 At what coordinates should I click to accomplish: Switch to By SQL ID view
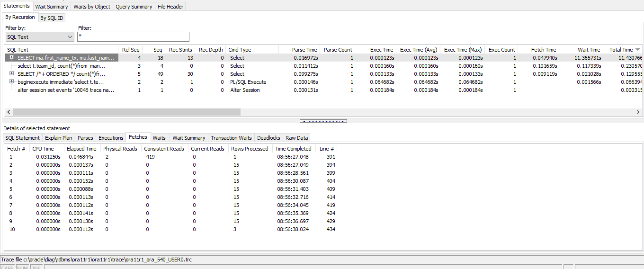(52, 18)
